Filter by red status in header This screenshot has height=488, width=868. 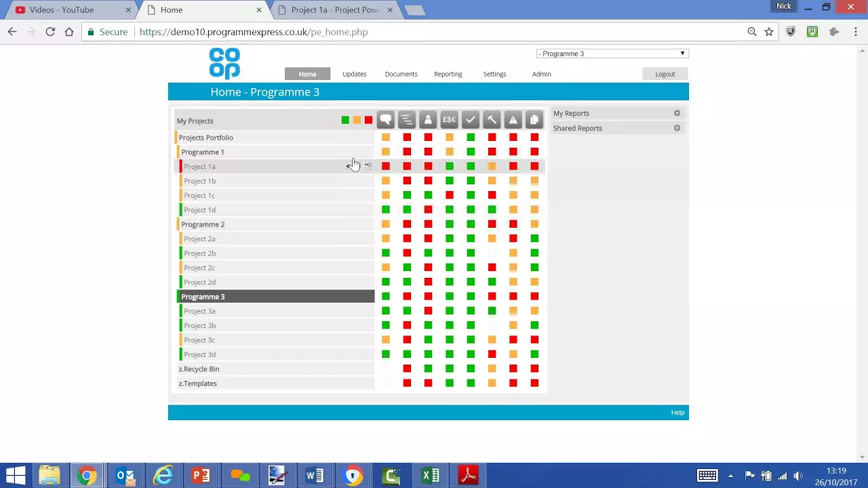(368, 121)
